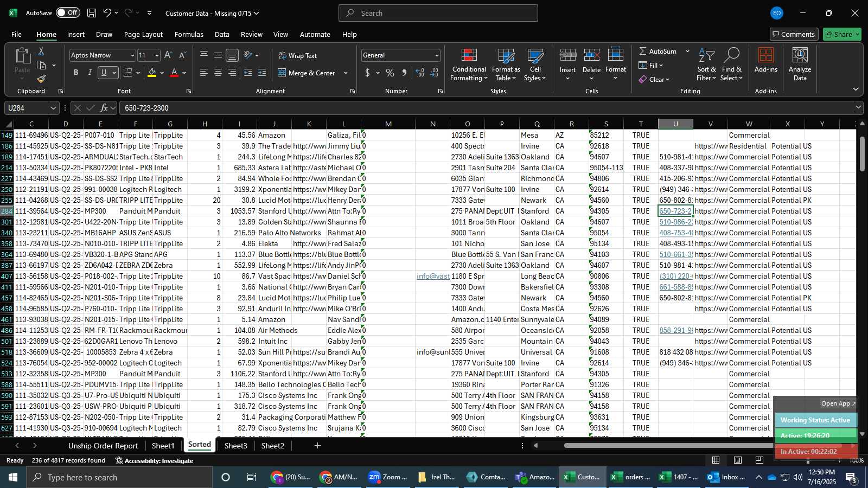The width and height of the screenshot is (868, 488).
Task: Click the Undo arrow icon
Action: pyautogui.click(x=107, y=13)
